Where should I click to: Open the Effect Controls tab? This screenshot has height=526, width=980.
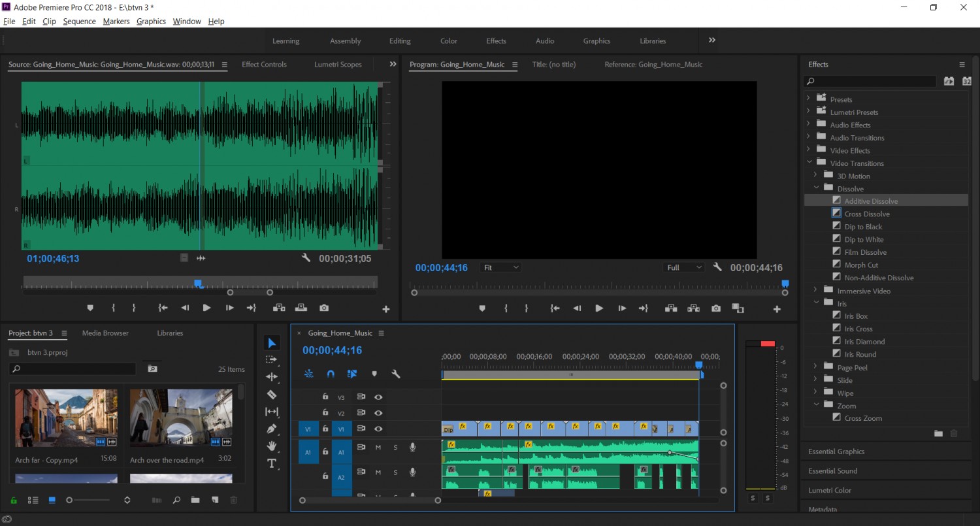(264, 64)
